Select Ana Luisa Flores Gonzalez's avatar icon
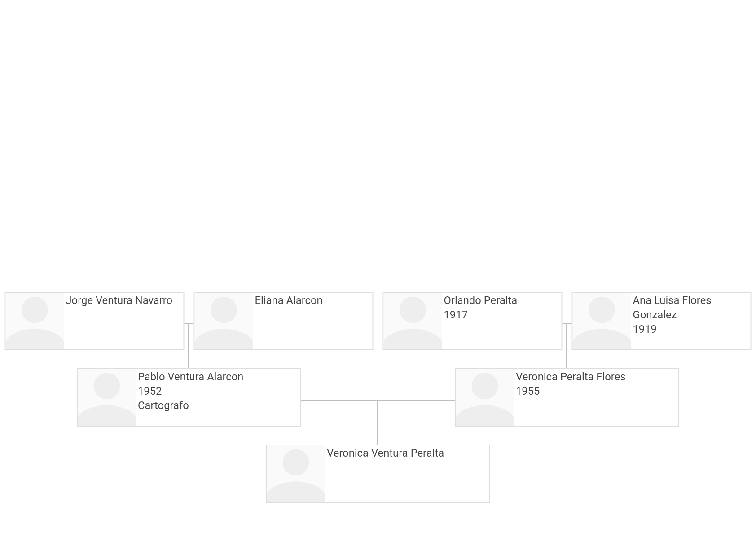 (602, 321)
